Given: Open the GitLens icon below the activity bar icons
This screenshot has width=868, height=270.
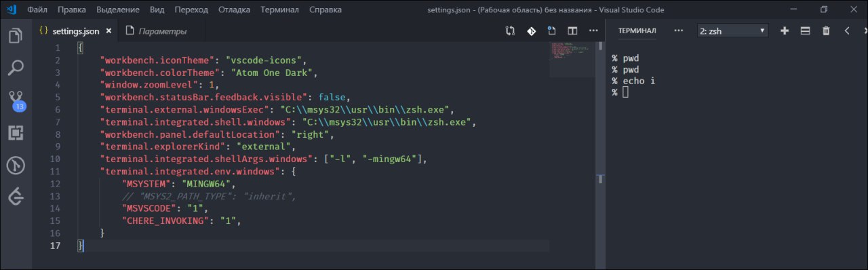Looking at the screenshot, I should (15, 197).
